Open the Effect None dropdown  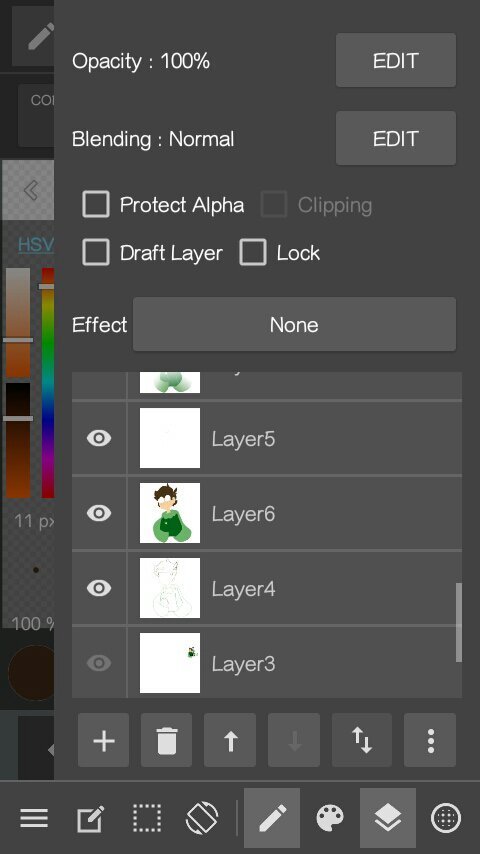pyautogui.click(x=294, y=325)
